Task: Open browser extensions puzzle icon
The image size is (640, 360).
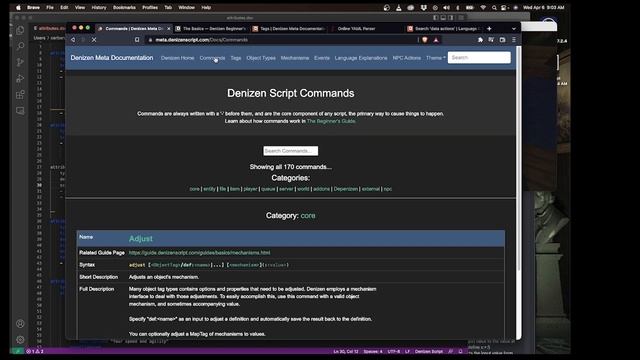Action: pos(480,40)
